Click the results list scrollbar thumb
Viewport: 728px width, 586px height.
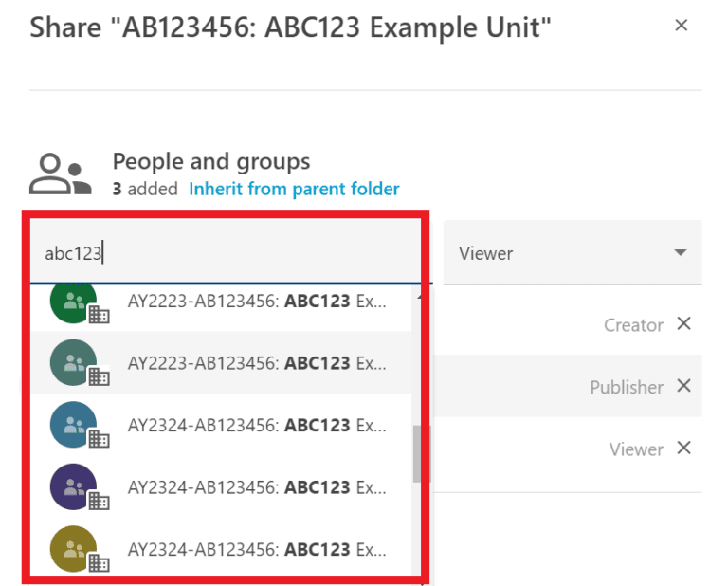419,453
